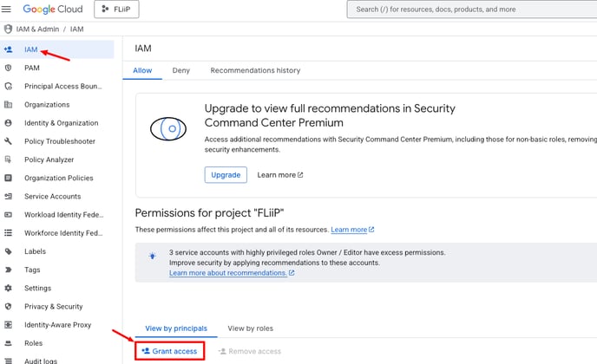Click the recommendations lightbulb icon
597x364 pixels.
153,256
